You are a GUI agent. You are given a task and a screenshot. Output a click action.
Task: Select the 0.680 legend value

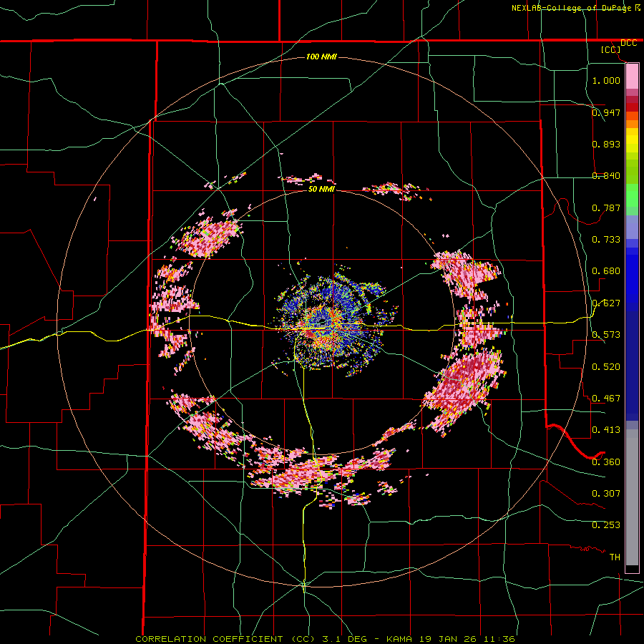(606, 270)
